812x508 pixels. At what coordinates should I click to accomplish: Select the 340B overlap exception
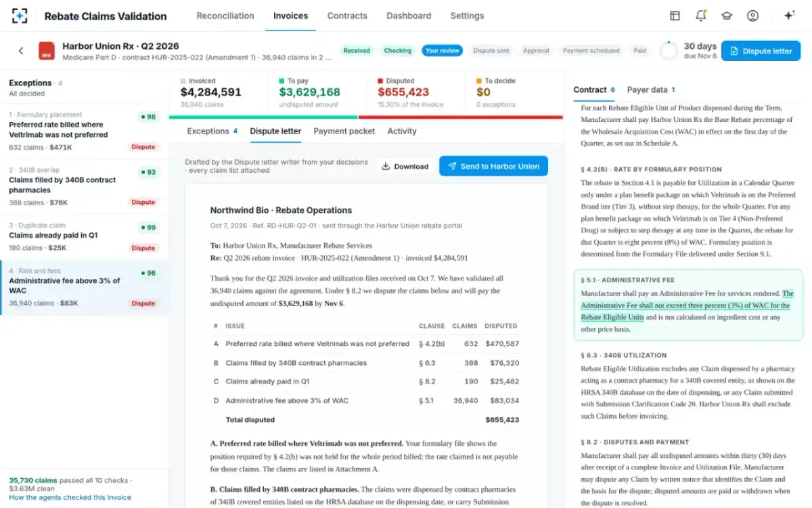tap(84, 186)
